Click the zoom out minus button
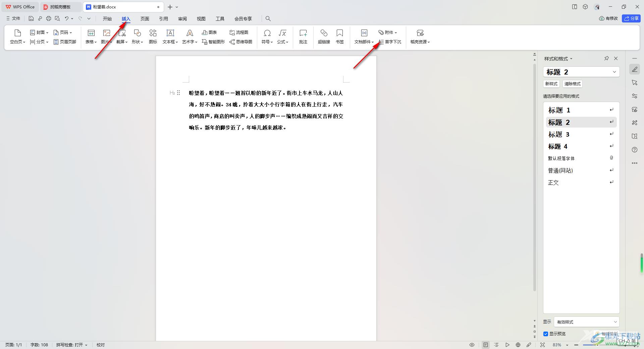The height and width of the screenshot is (349, 644). 576,345
